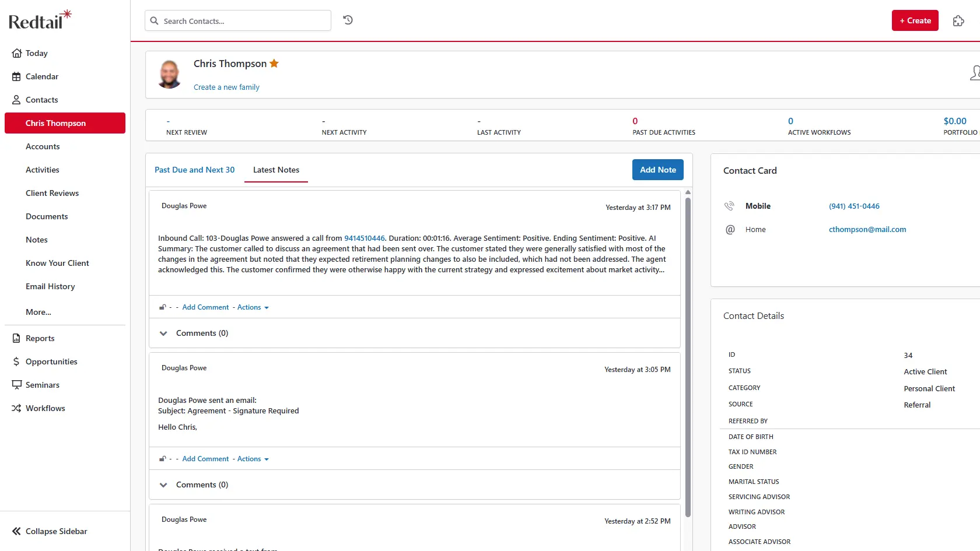
Task: Click the Contact Details heading
Action: click(753, 316)
